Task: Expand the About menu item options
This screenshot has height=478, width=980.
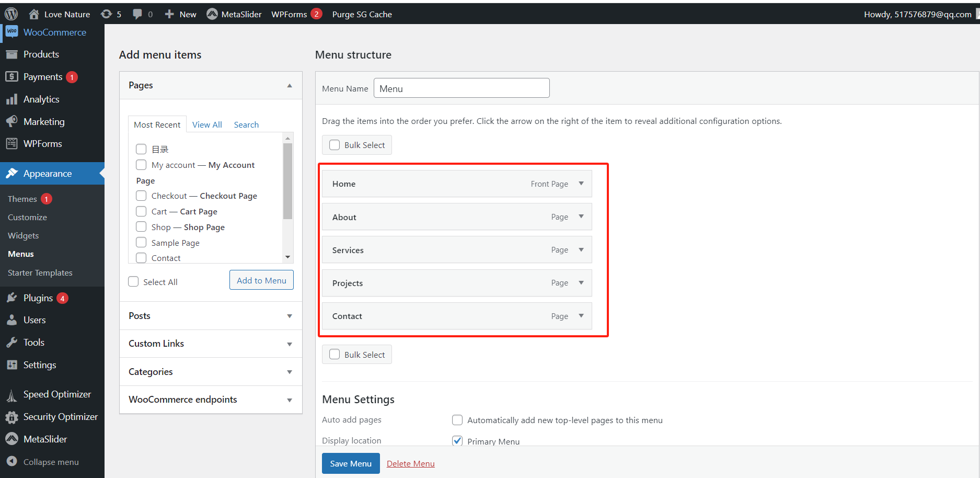Action: tap(581, 217)
